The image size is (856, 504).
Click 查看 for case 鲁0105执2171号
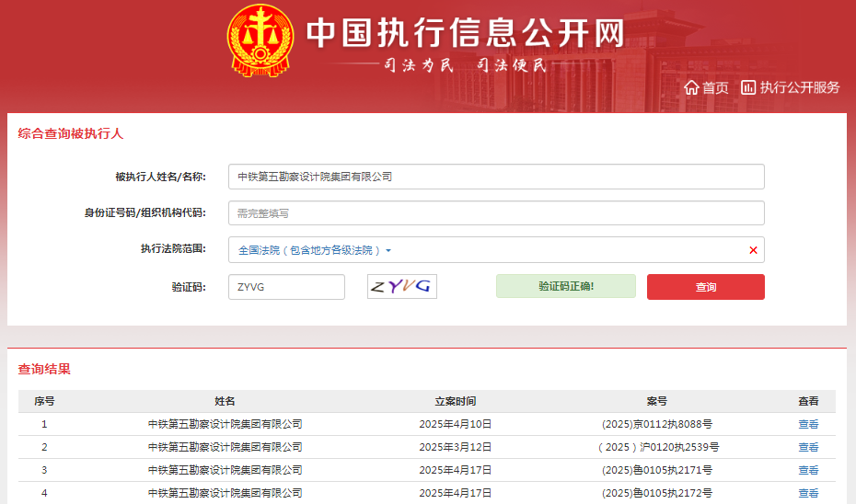(x=808, y=470)
